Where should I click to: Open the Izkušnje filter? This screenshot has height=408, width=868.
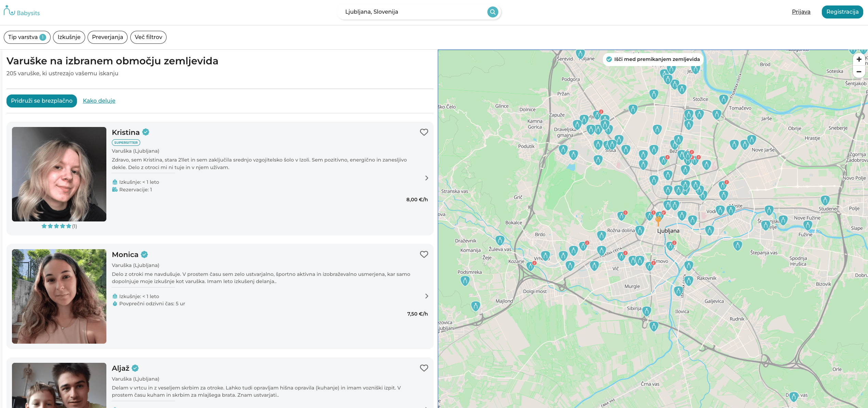[69, 37]
